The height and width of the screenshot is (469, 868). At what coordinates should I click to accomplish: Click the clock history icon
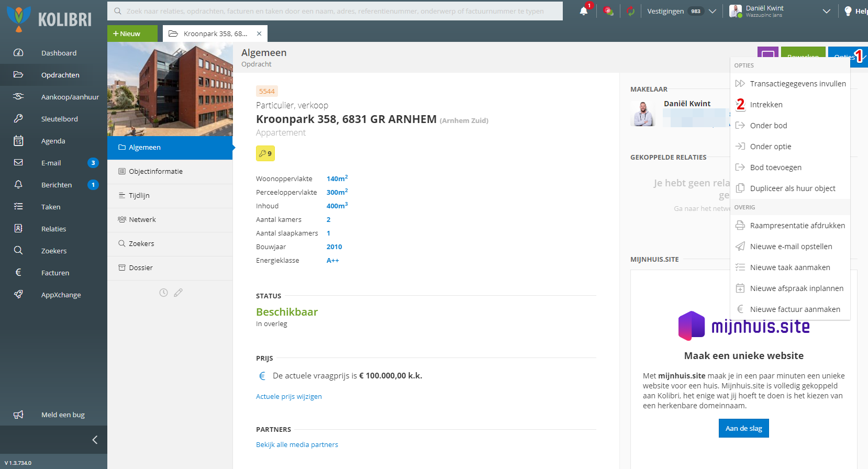pyautogui.click(x=163, y=293)
